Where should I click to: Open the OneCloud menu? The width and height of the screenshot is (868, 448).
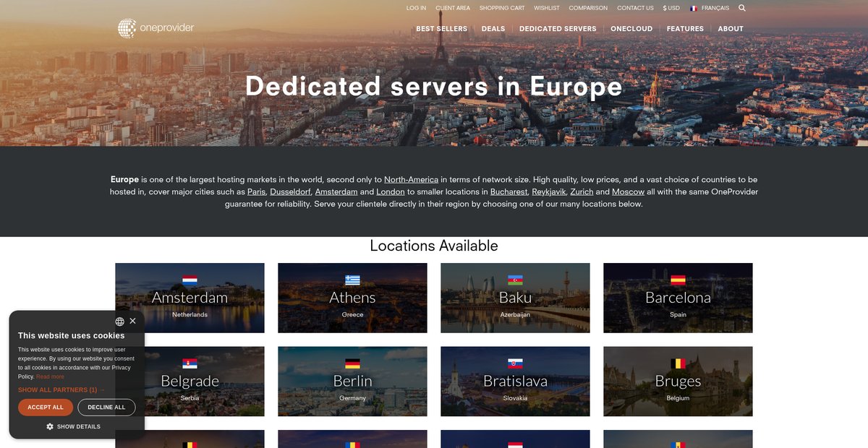click(631, 29)
